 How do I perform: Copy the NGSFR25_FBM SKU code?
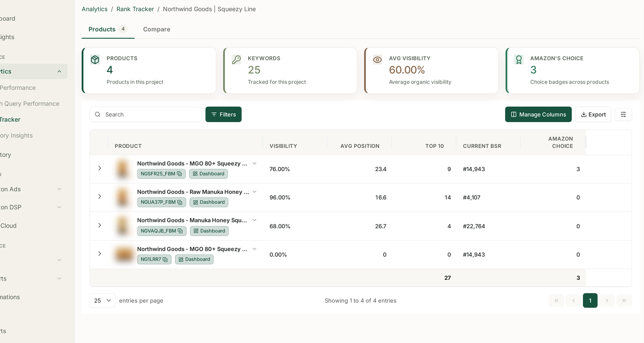coord(180,174)
